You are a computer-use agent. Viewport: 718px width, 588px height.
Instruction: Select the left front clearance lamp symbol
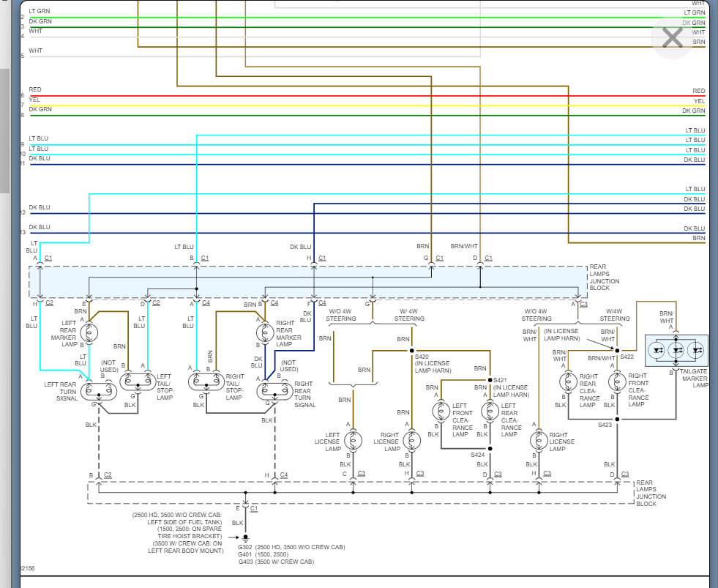441,411
